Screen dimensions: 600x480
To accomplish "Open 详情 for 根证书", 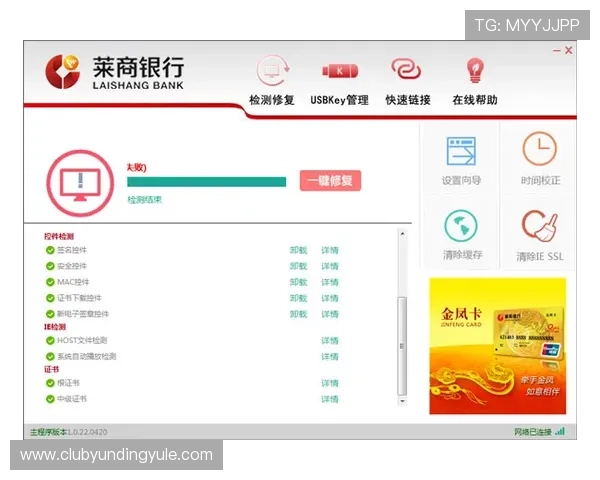I will point(330,383).
